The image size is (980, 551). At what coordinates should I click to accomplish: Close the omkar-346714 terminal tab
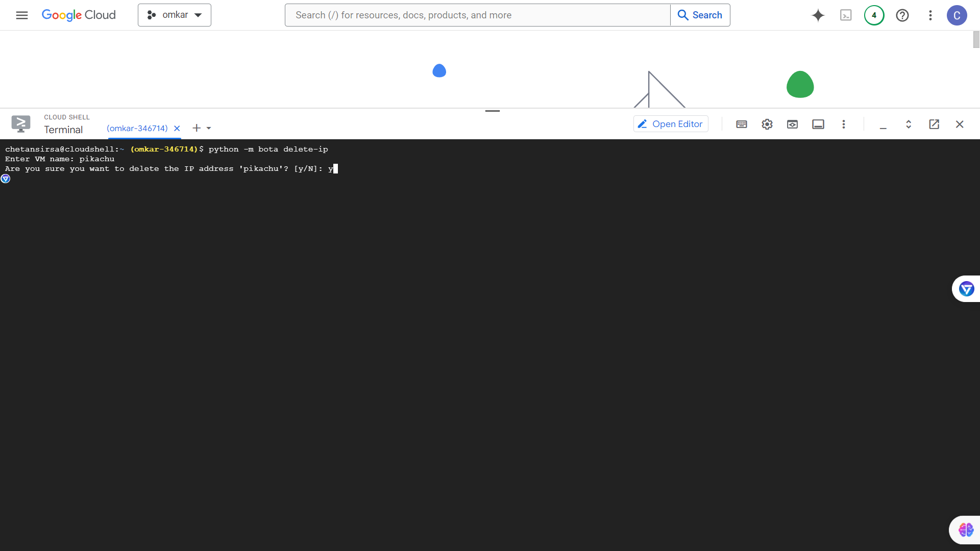(177, 129)
